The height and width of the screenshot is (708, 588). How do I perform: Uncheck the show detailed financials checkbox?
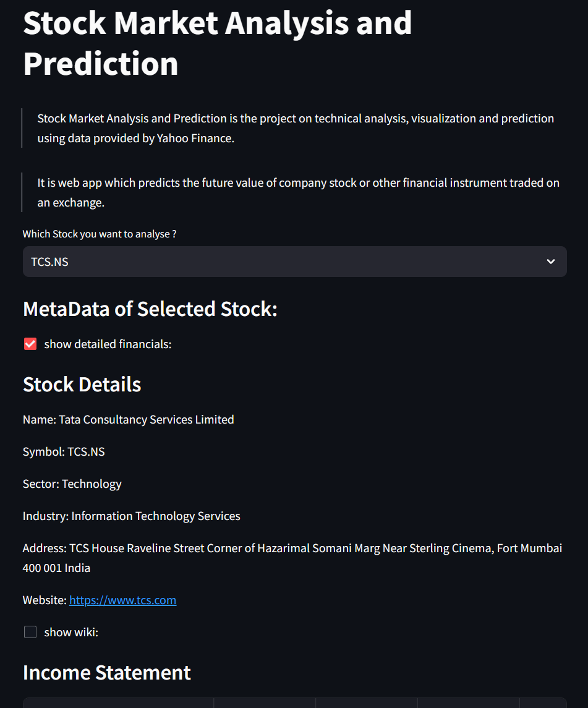30,344
